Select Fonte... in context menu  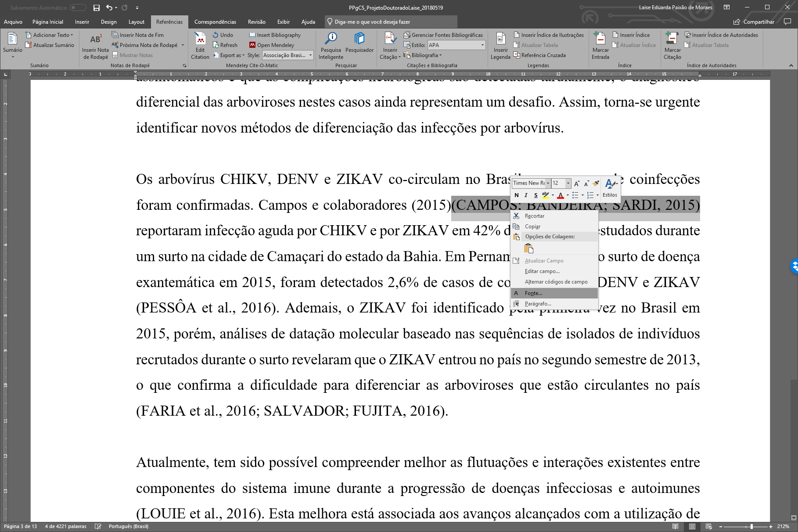[x=554, y=293]
